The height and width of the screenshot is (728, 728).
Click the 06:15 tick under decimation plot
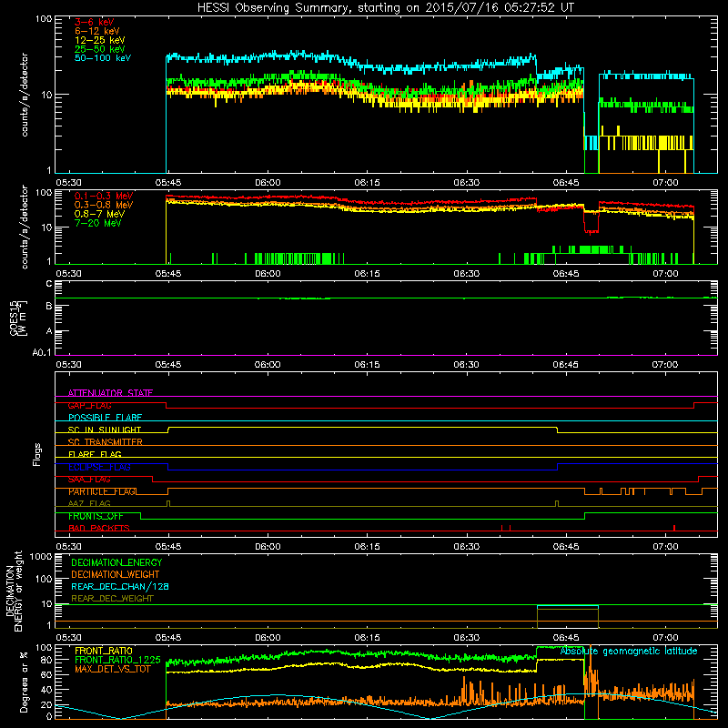coord(367,638)
